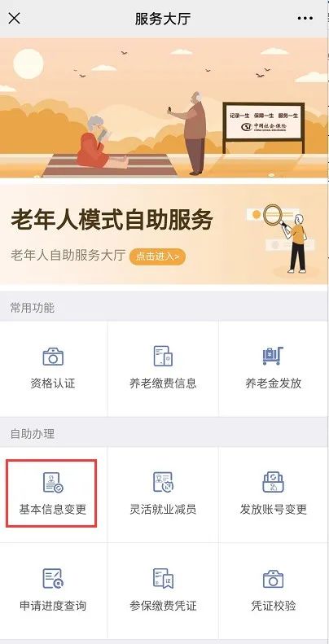Open the three-dot more options menu
The height and width of the screenshot is (644, 329).
[x=305, y=19]
